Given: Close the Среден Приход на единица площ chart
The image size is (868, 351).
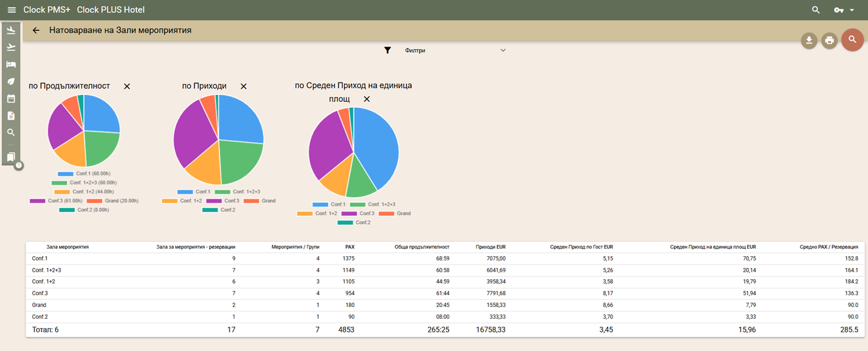Looking at the screenshot, I should click(x=366, y=99).
